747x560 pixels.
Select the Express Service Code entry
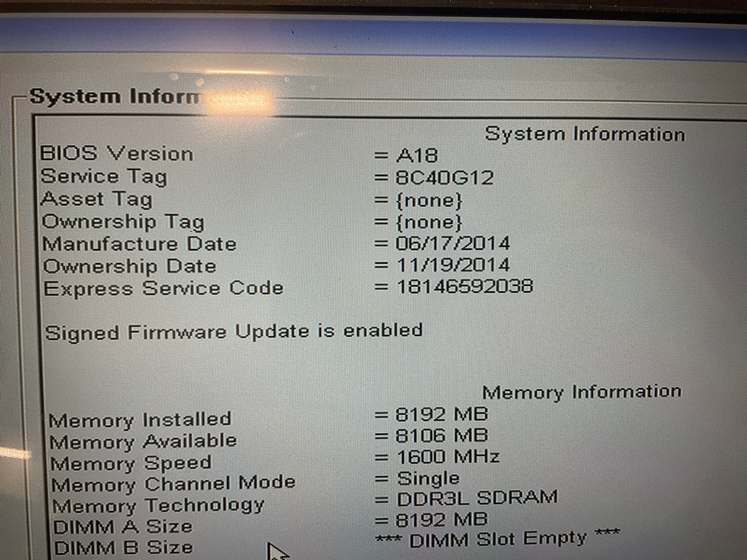tap(164, 288)
